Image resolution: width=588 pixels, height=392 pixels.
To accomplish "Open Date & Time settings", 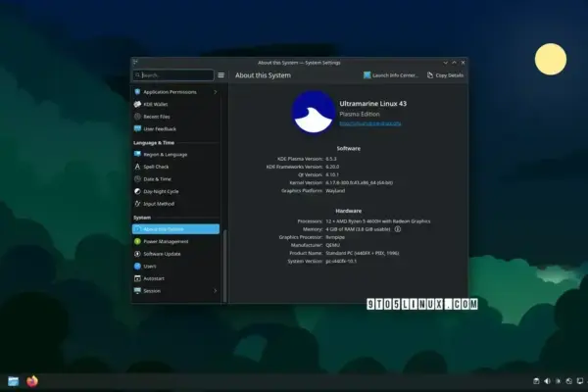I will [x=175, y=179].
